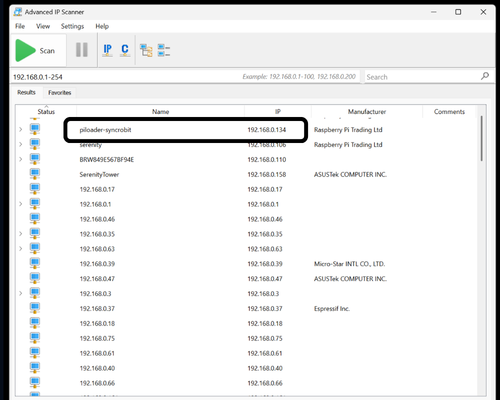The width and height of the screenshot is (500, 400).
Task: Click IP address 192.168.0.134
Action: (x=267, y=130)
